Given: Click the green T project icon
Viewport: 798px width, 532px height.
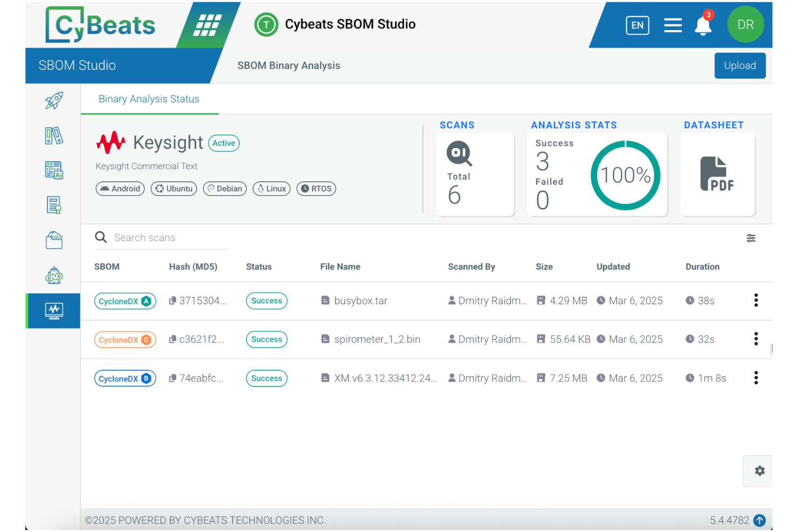Looking at the screenshot, I should click(266, 25).
